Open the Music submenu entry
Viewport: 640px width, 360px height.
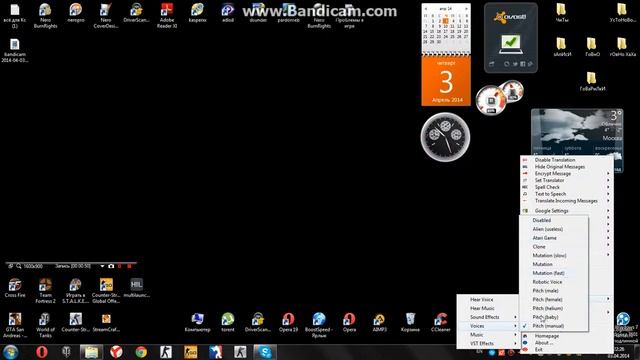pyautogui.click(x=488, y=335)
